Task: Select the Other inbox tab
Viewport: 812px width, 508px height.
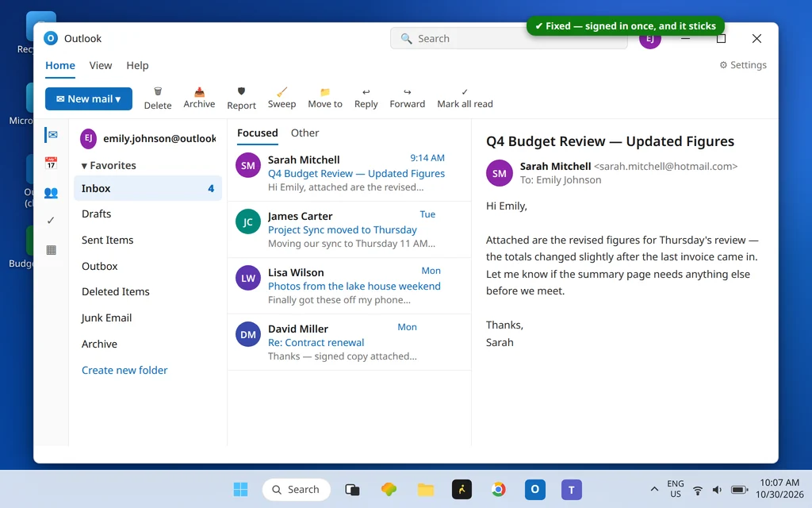Action: 304,133
